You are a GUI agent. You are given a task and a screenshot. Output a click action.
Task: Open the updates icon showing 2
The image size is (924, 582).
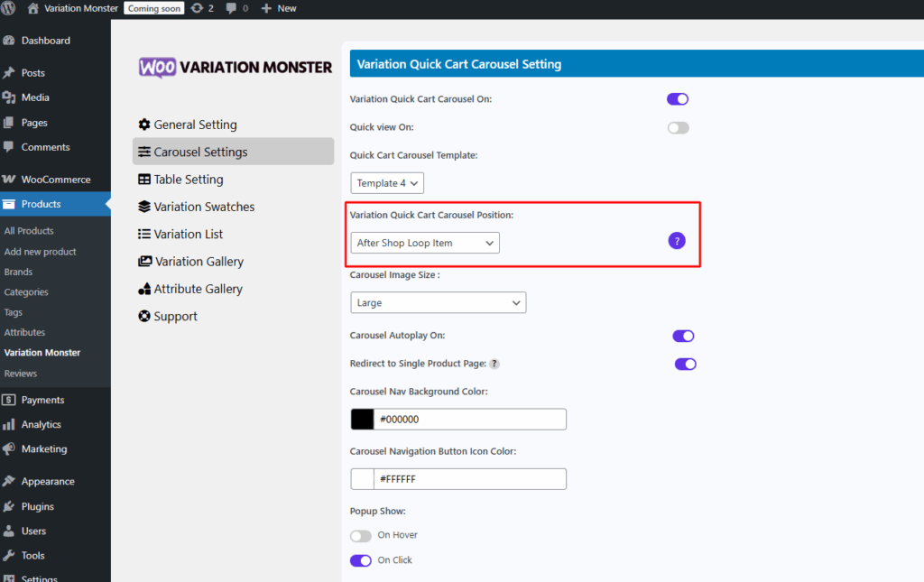[x=197, y=8]
